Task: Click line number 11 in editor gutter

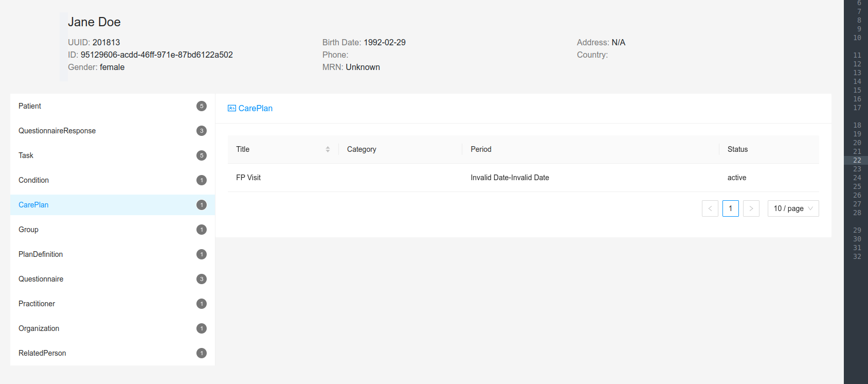Action: point(857,55)
